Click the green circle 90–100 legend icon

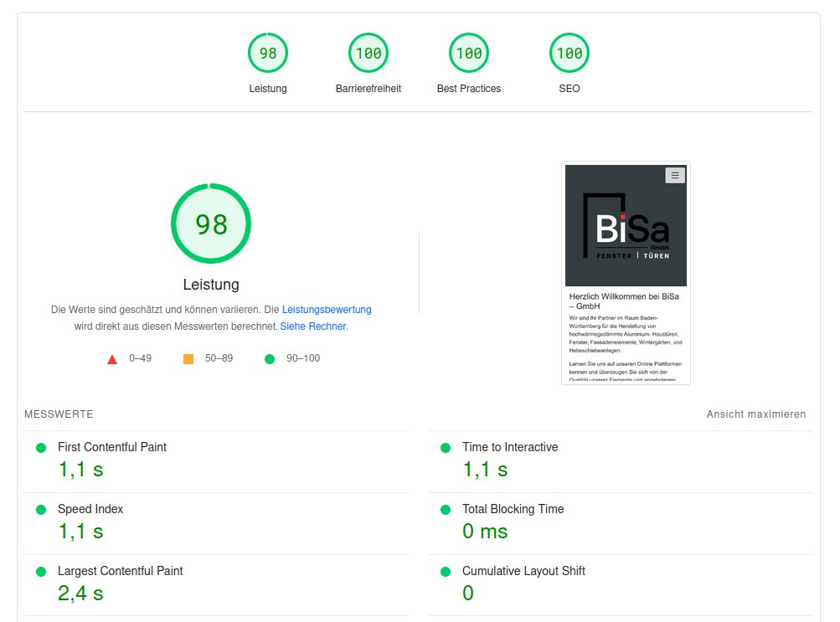270,359
